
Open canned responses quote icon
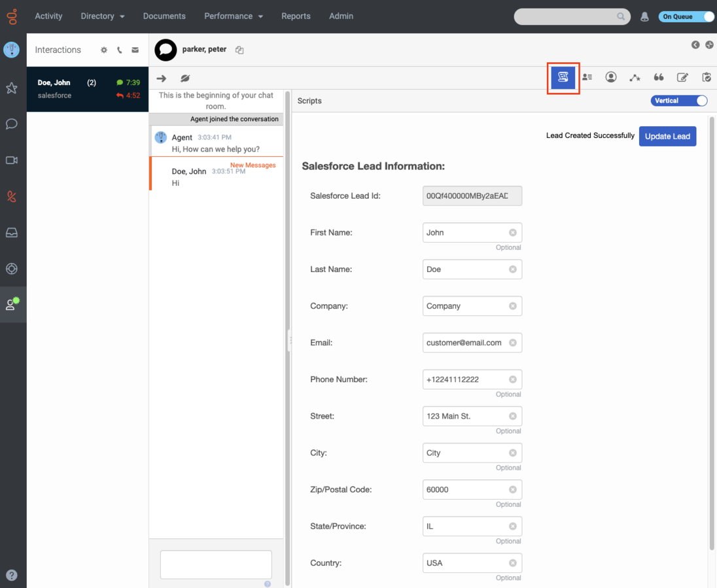click(659, 77)
